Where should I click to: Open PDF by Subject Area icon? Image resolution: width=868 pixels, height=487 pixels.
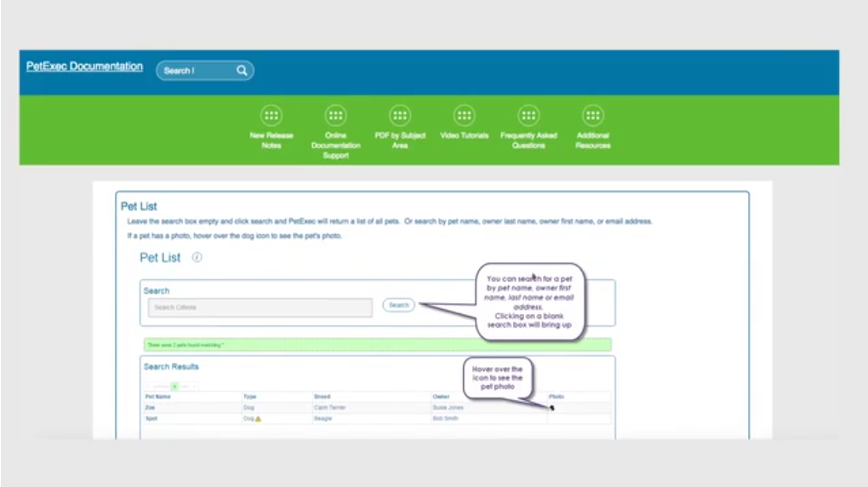point(400,115)
